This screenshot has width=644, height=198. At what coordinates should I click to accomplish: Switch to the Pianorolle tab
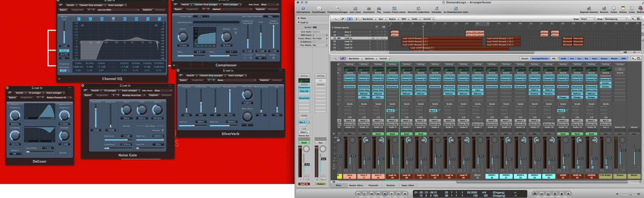click(x=373, y=185)
